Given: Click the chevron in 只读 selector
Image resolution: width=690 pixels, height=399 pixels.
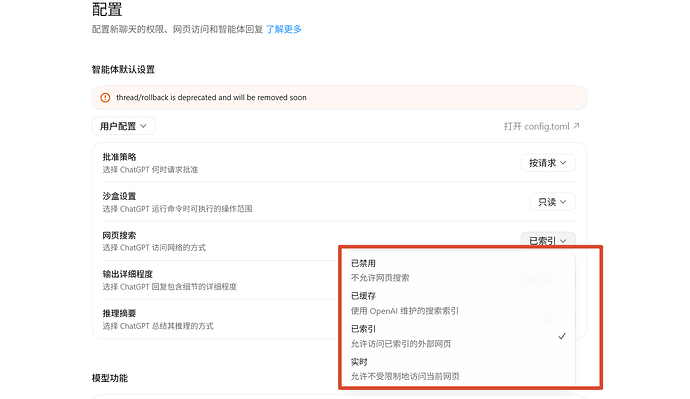Looking at the screenshot, I should 563,202.
